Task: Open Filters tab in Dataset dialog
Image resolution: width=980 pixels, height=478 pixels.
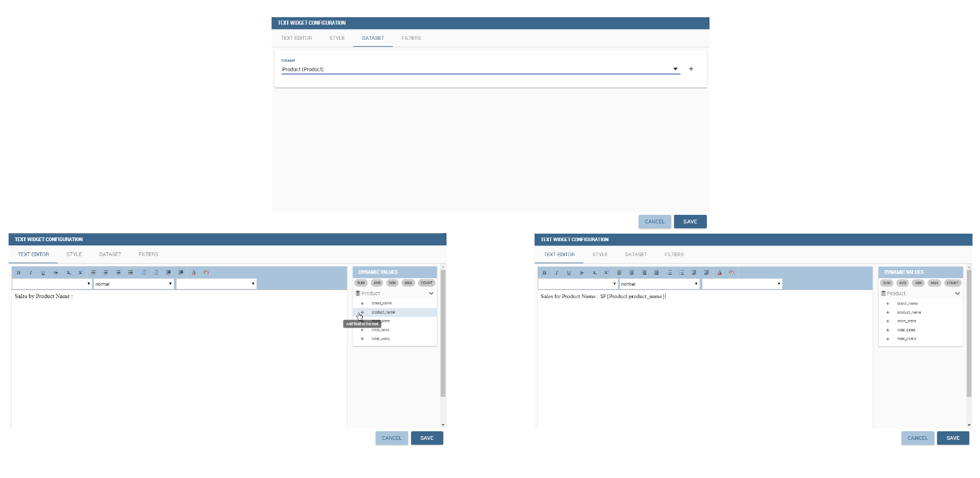Action: point(411,38)
